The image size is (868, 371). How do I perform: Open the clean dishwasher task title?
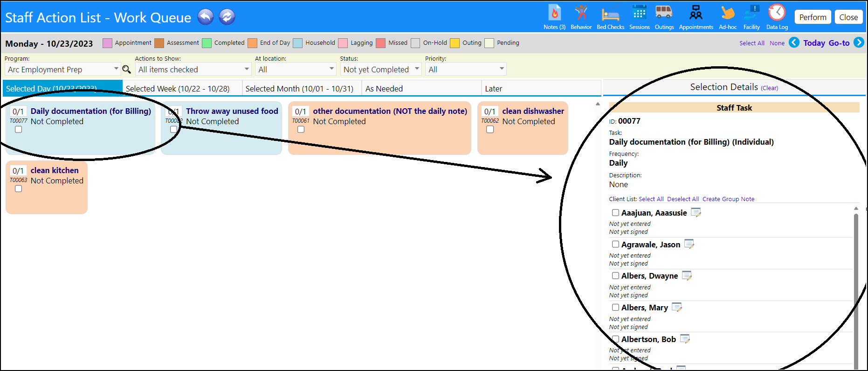pyautogui.click(x=533, y=111)
